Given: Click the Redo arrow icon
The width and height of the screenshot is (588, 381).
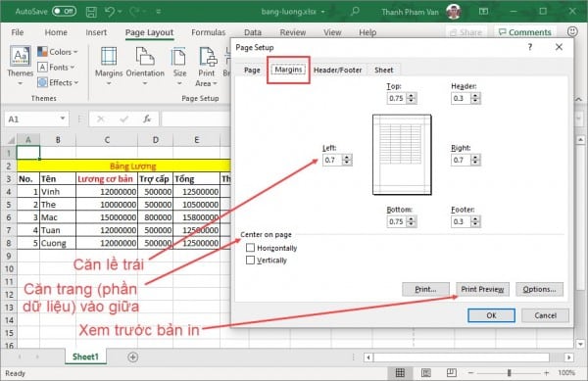Looking at the screenshot, I should click(134, 12).
